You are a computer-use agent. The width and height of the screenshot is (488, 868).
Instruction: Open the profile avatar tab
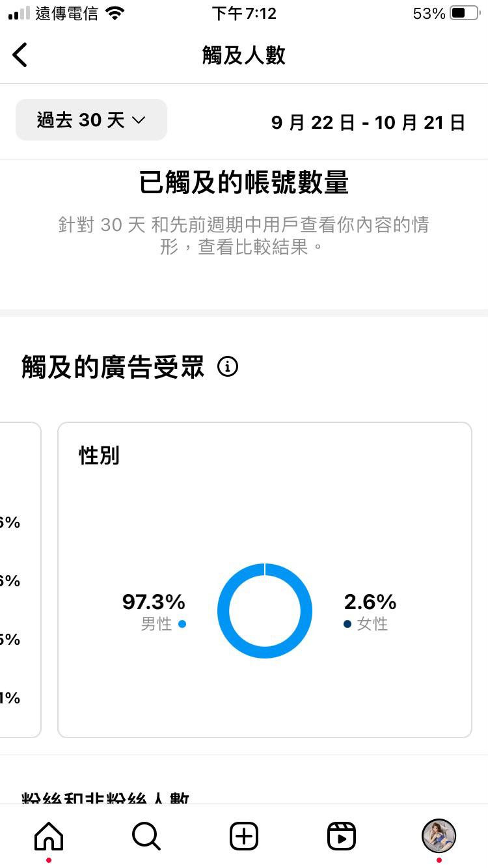[x=439, y=835]
